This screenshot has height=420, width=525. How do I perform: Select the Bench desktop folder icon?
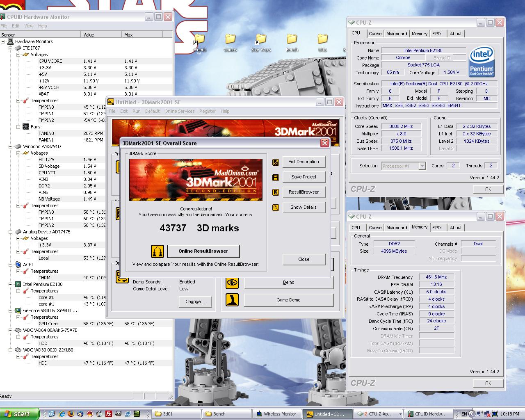coord(292,43)
